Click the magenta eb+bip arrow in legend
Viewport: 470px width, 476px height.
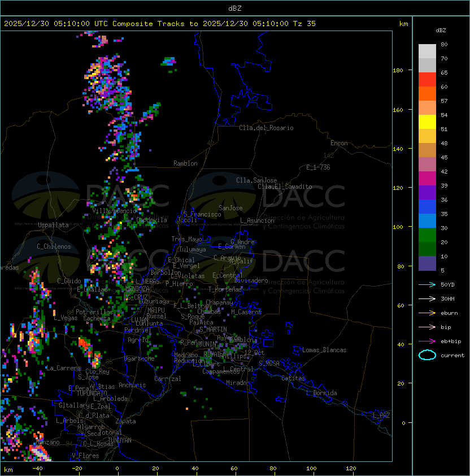[x=427, y=341]
